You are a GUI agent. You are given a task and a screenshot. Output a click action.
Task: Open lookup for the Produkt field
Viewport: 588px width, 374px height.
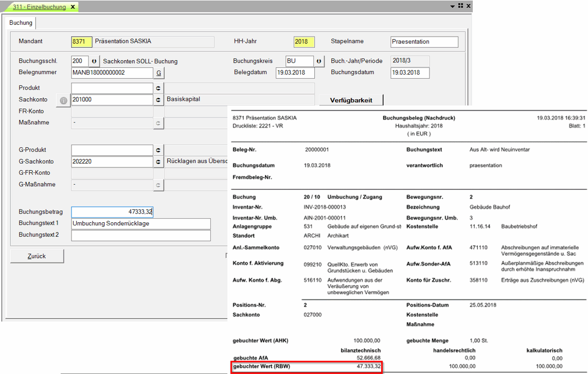[x=158, y=88]
